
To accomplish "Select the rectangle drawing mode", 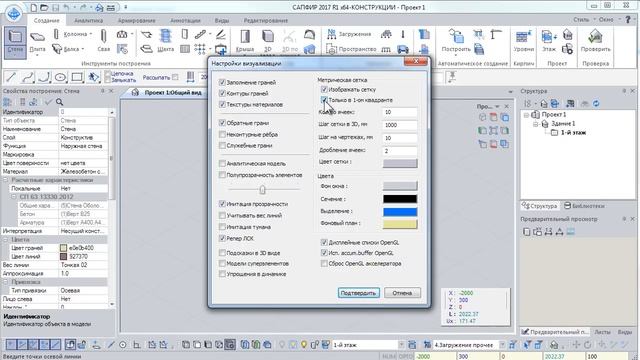I will (77, 77).
